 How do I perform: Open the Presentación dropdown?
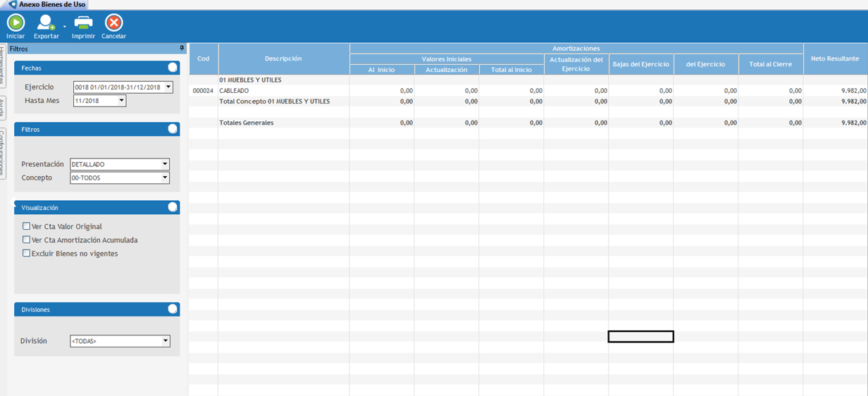166,164
